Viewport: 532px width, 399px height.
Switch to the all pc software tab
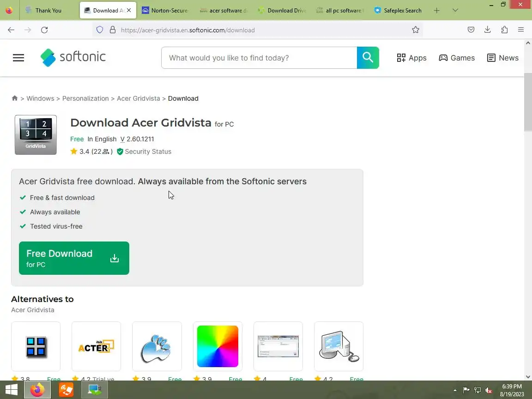(339, 11)
